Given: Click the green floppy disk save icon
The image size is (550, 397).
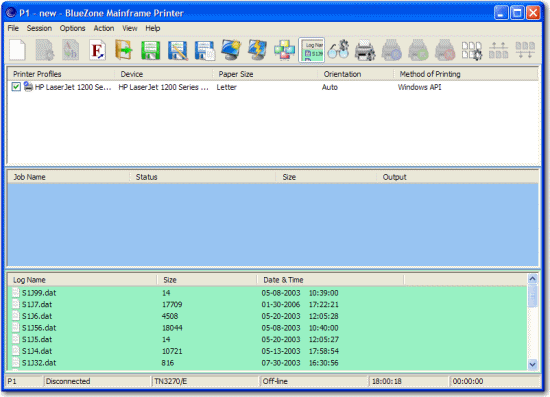Looking at the screenshot, I should coord(150,51).
